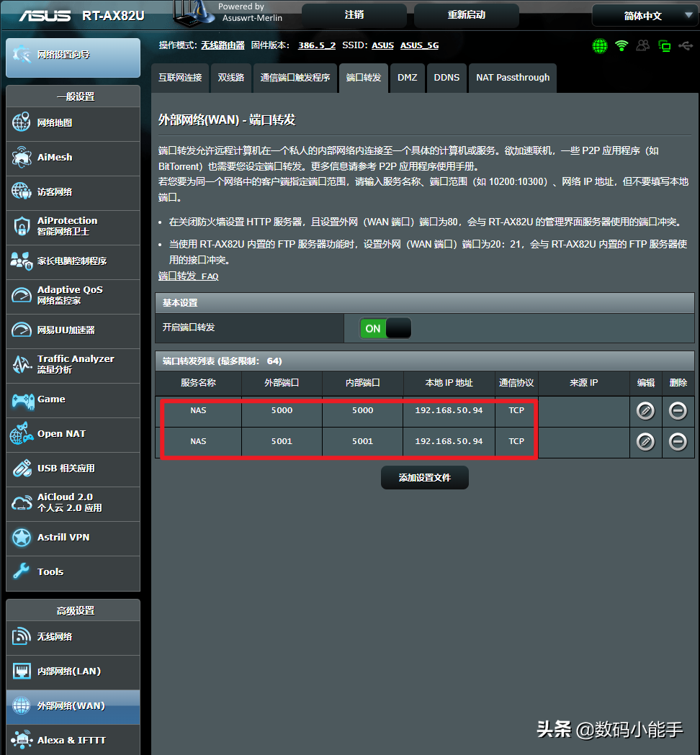700x755 pixels.
Task: Click the ASUS SSID link
Action: click(x=382, y=45)
